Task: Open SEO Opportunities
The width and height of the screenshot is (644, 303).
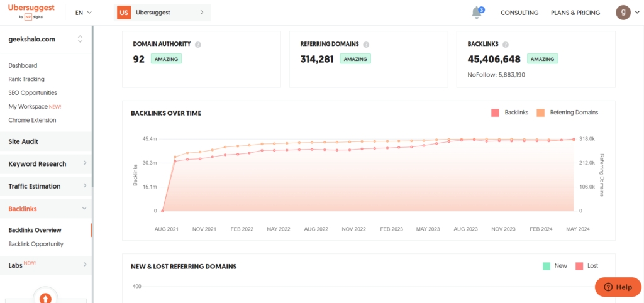Action: (33, 93)
